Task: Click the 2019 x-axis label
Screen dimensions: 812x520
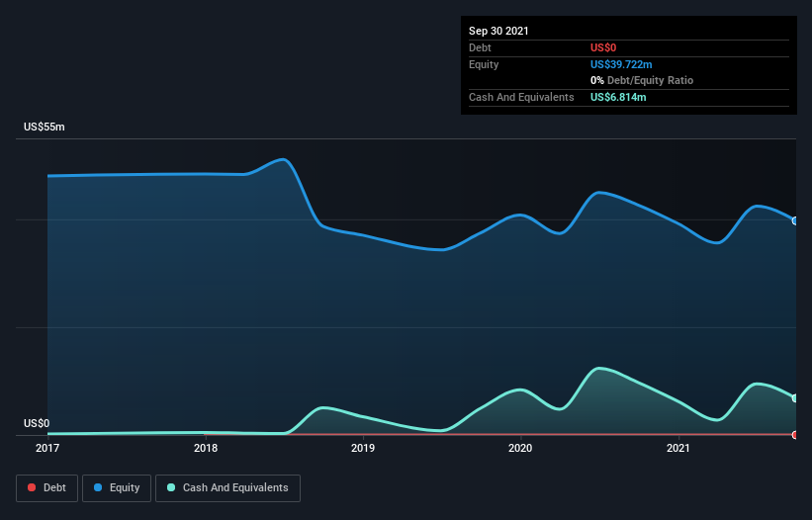Action: pyautogui.click(x=363, y=448)
